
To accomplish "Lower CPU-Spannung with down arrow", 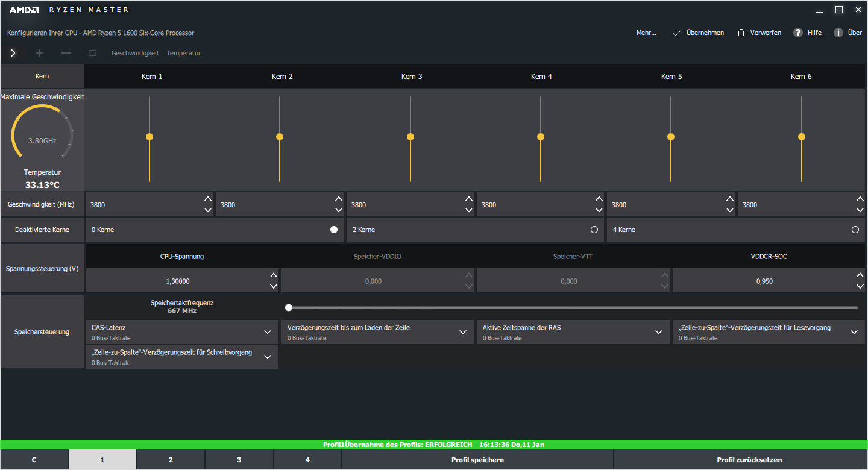I will click(x=274, y=287).
